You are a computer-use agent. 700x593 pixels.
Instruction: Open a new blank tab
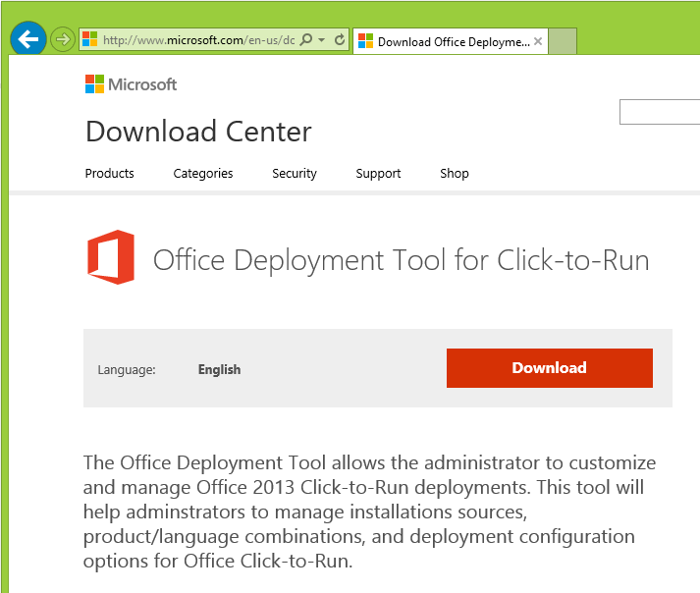(563, 41)
